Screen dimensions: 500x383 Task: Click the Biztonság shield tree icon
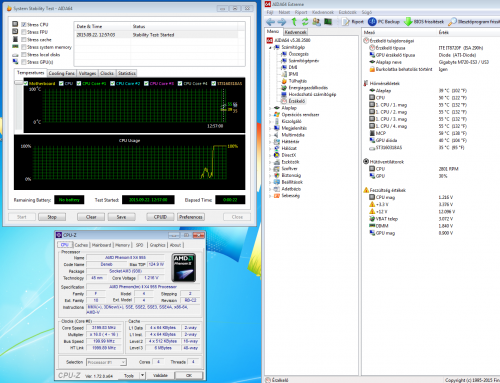(x=277, y=175)
